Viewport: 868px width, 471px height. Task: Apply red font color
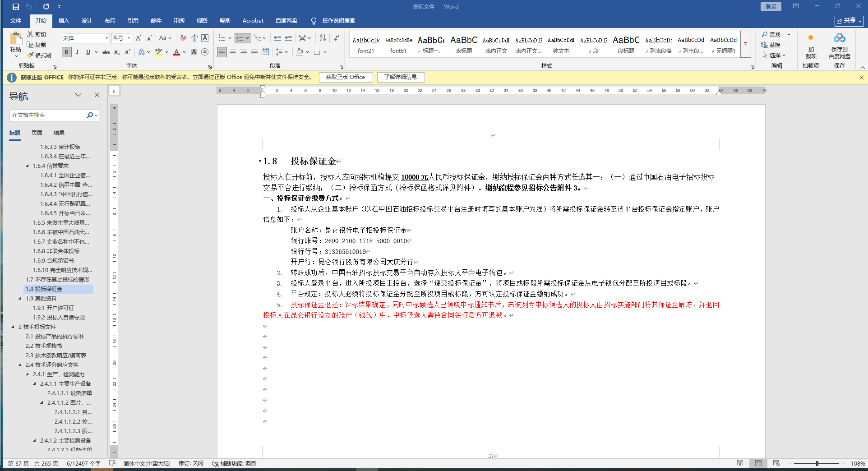[176, 52]
